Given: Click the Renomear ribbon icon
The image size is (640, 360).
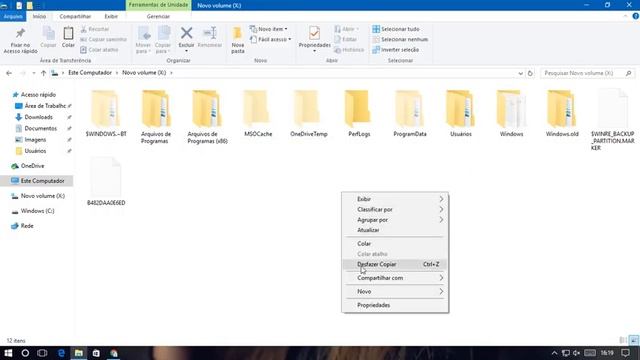Looking at the screenshot, I should (x=210, y=38).
